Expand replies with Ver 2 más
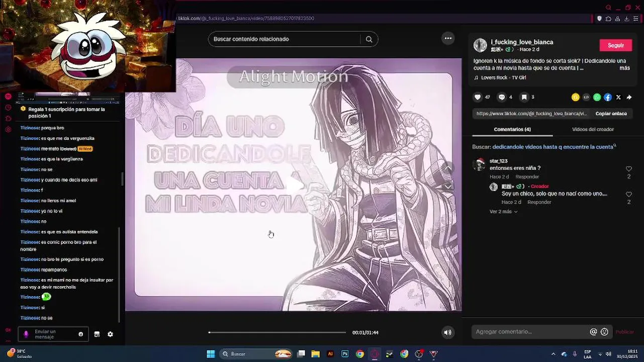Image resolution: width=644 pixels, height=362 pixels. coord(503,212)
